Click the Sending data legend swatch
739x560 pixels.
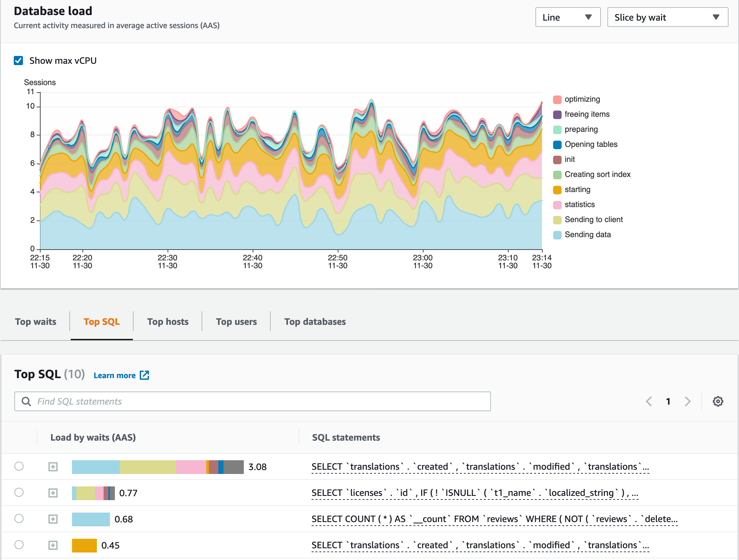(557, 235)
